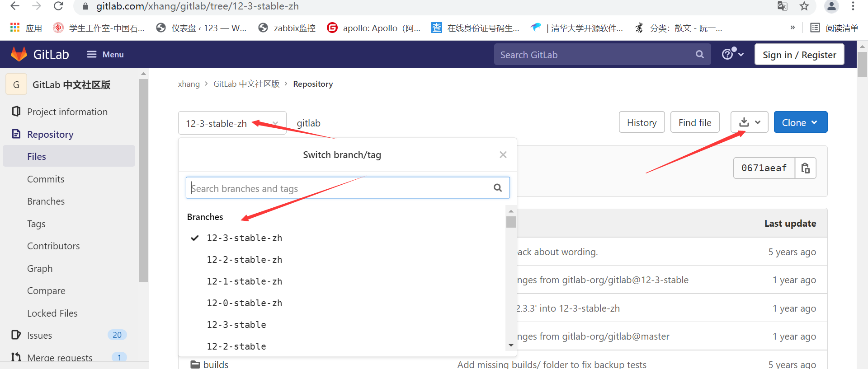The height and width of the screenshot is (369, 868).
Task: Click Sign in / Register button
Action: point(799,55)
